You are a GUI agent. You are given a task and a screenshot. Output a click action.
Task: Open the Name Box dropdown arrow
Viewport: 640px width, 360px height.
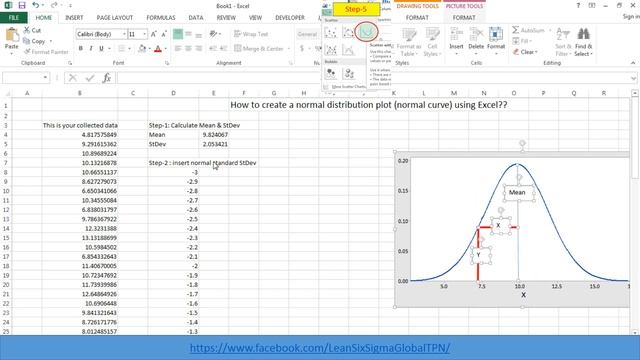45,78
